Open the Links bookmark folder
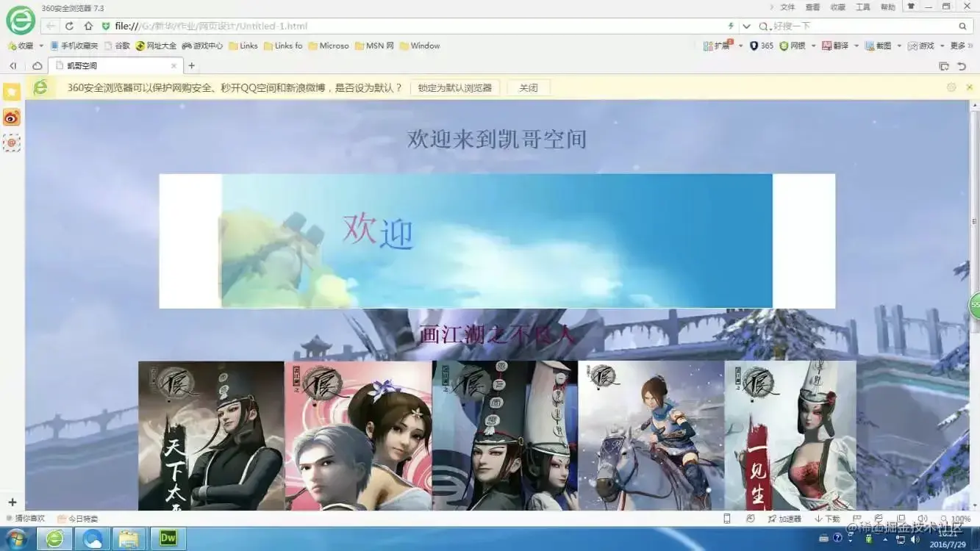 point(243,46)
